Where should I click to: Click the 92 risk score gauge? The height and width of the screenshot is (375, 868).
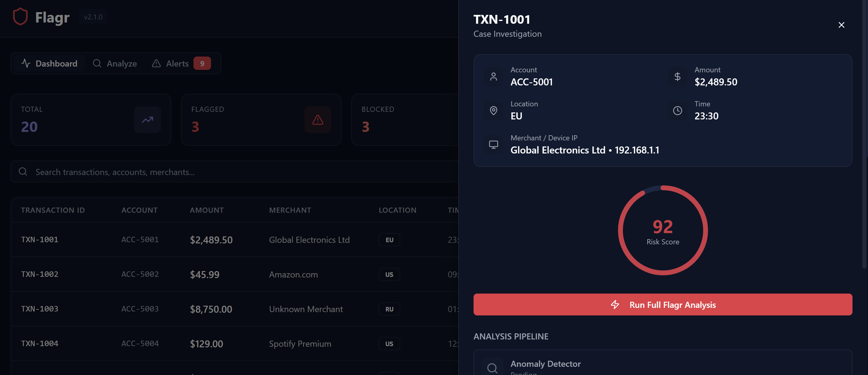coord(662,231)
